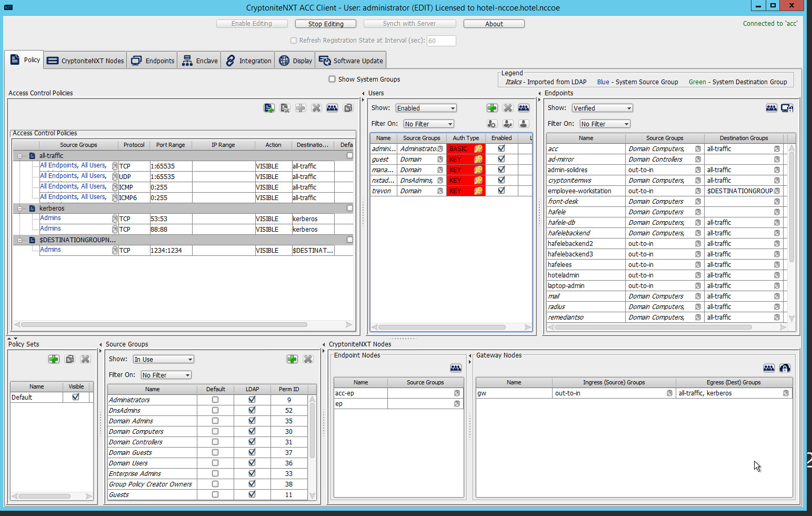Image resolution: width=812 pixels, height=516 pixels.
Task: Click the green add user icon in Users panel
Action: click(492, 108)
